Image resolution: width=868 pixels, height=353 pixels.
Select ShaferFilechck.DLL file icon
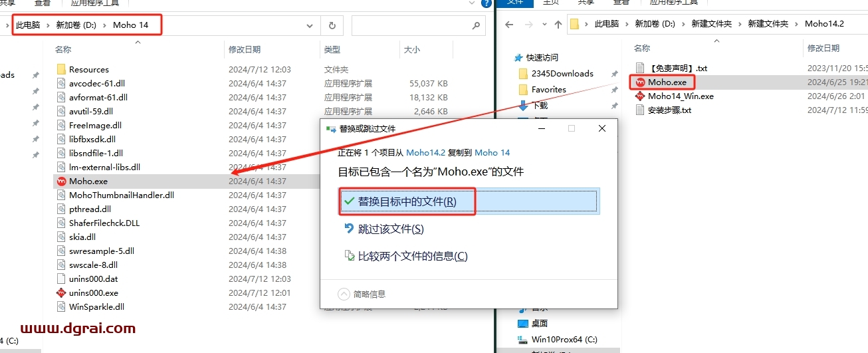[x=61, y=223]
